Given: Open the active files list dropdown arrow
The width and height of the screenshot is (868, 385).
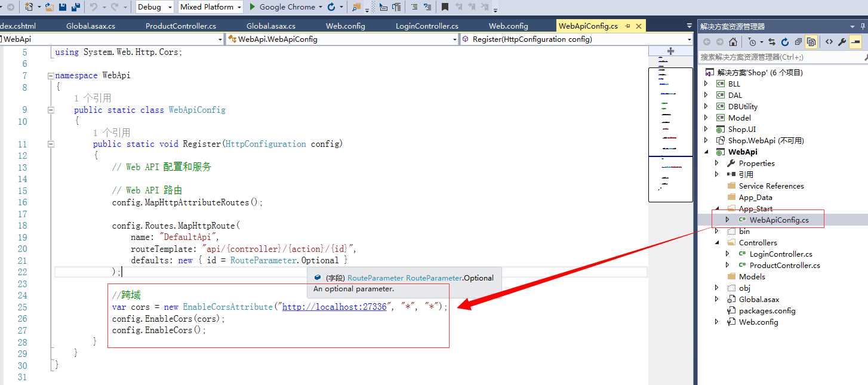Looking at the screenshot, I should click(688, 26).
